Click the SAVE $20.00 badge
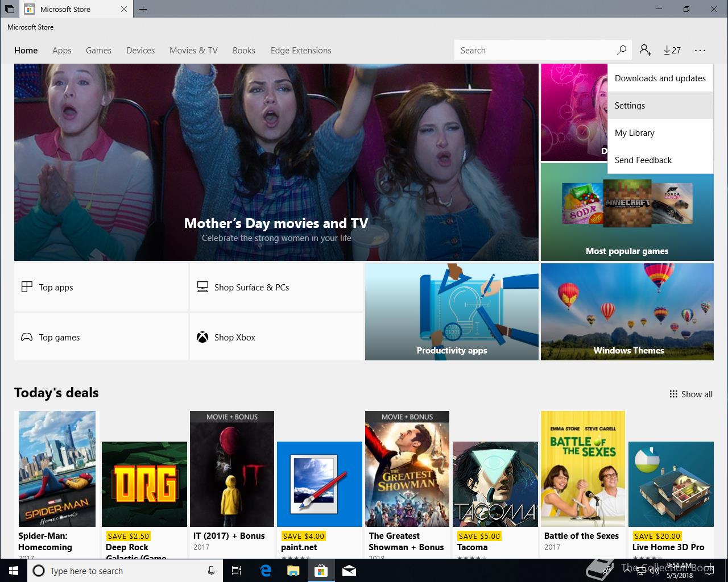This screenshot has height=582, width=728. click(x=657, y=536)
